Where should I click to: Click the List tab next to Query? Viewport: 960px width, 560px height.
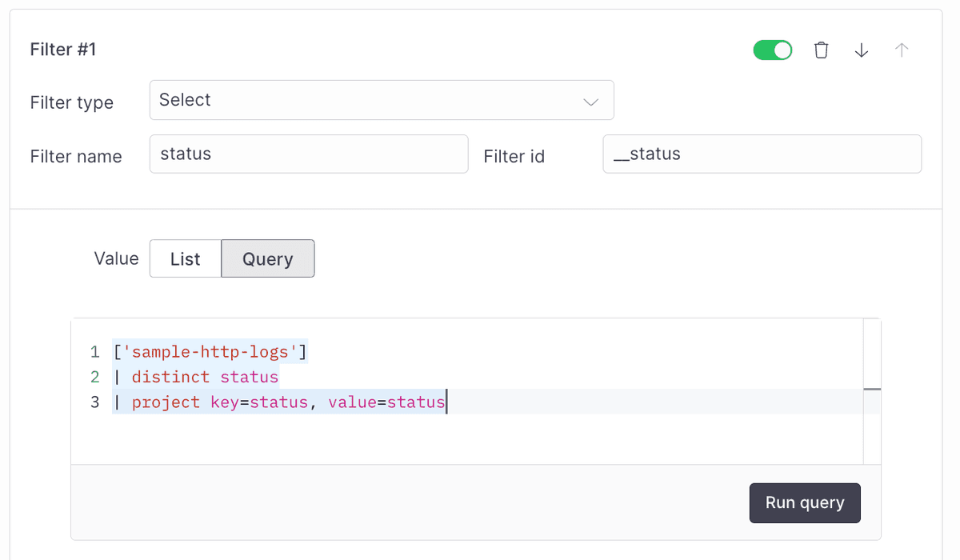[185, 258]
